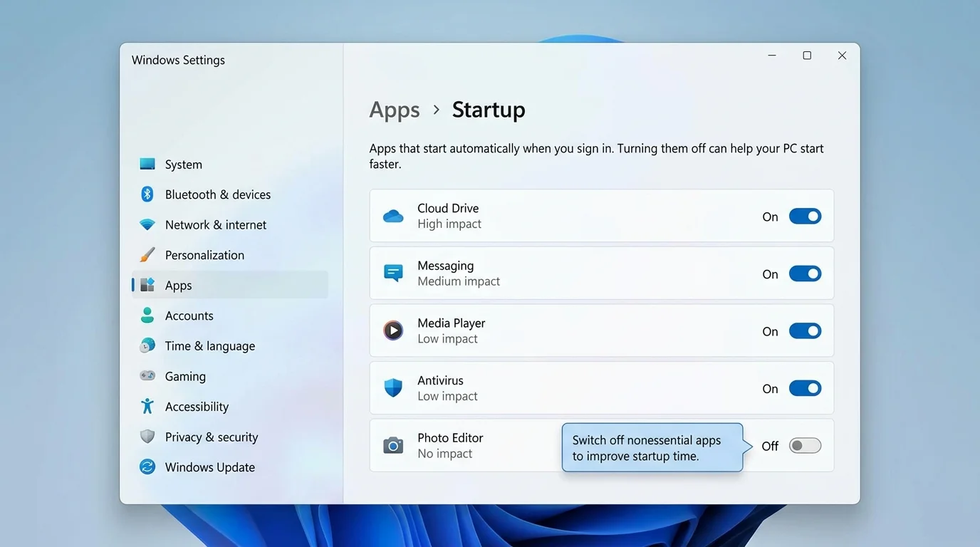Image resolution: width=980 pixels, height=547 pixels.
Task: Go to Bluetooth & devices label
Action: pyautogui.click(x=218, y=194)
